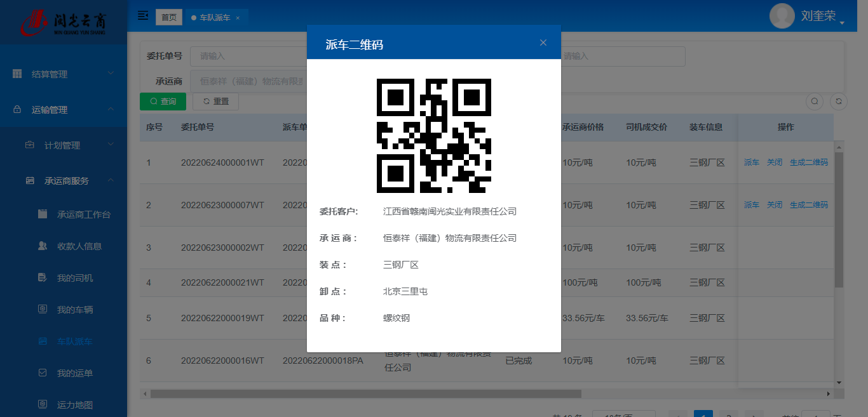Collapse the 承运商服务 submenu

click(64, 181)
